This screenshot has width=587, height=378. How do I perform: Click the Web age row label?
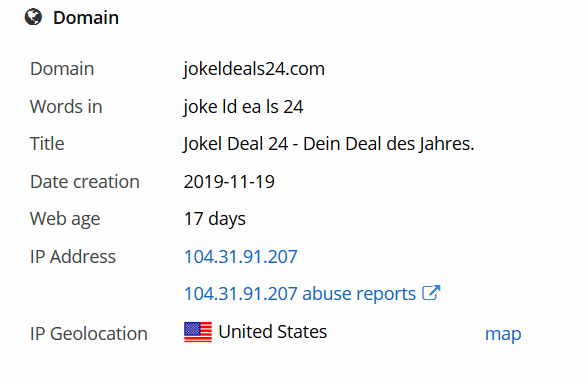coord(65,219)
